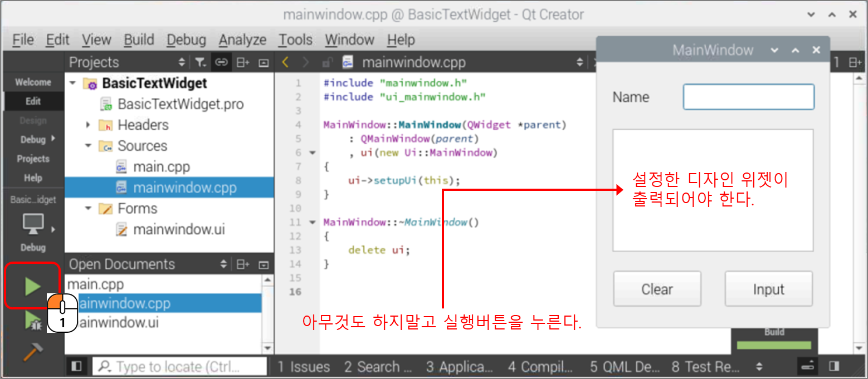Close the Projects side panel
This screenshot has height=379, width=868.
264,62
